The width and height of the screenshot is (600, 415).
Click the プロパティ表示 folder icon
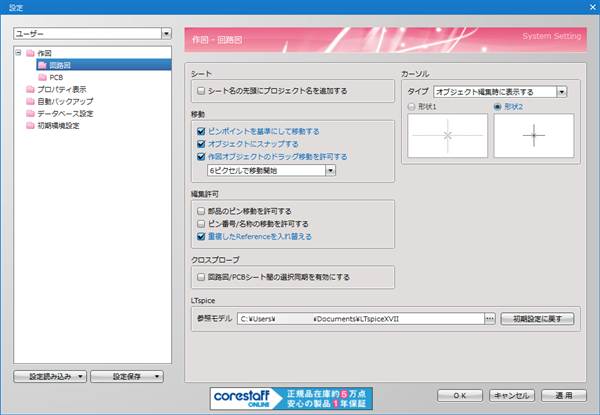pyautogui.click(x=30, y=89)
